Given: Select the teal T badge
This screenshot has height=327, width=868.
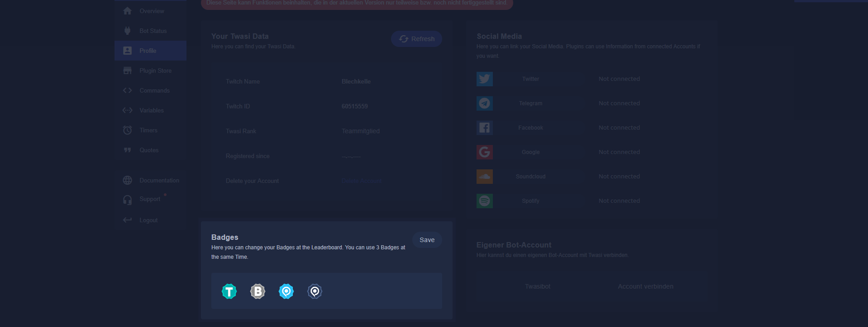Looking at the screenshot, I should coord(229,291).
